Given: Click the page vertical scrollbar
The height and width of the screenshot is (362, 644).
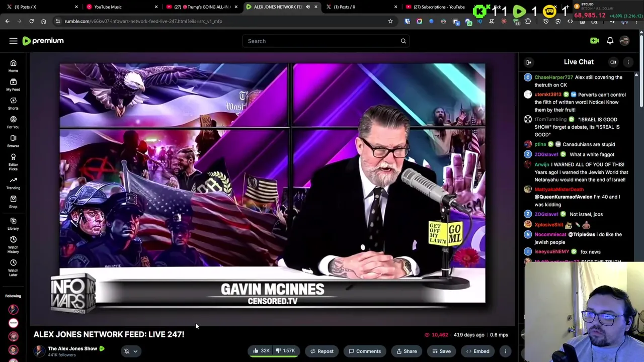Looking at the screenshot, I should pyautogui.click(x=641, y=70).
